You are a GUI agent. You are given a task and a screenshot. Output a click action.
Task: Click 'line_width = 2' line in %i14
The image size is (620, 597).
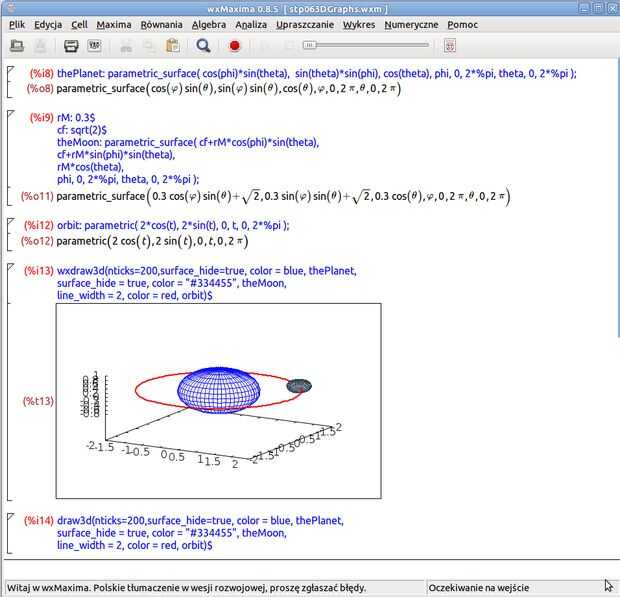pyautogui.click(x=134, y=546)
